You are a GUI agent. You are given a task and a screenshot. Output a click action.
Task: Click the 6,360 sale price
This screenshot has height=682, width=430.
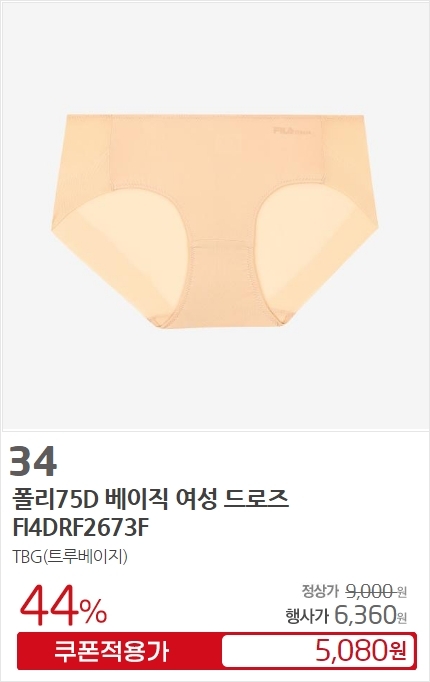coord(365,614)
